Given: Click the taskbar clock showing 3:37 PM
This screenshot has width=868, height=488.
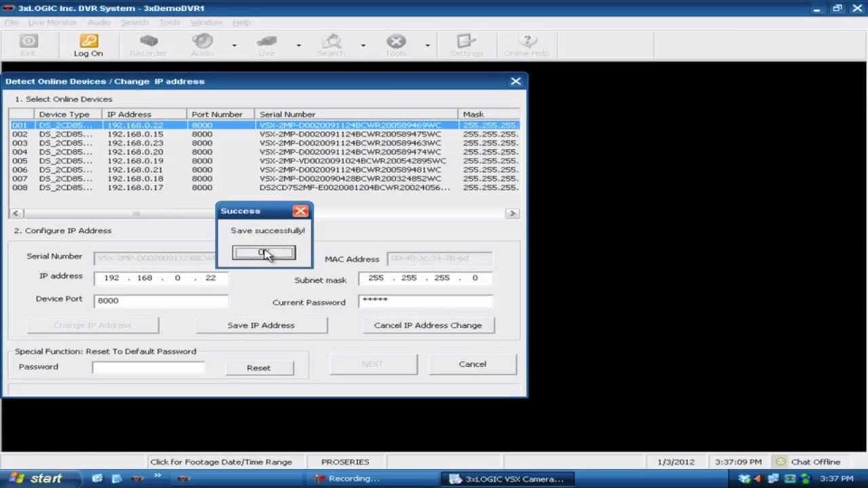Looking at the screenshot, I should [x=836, y=479].
